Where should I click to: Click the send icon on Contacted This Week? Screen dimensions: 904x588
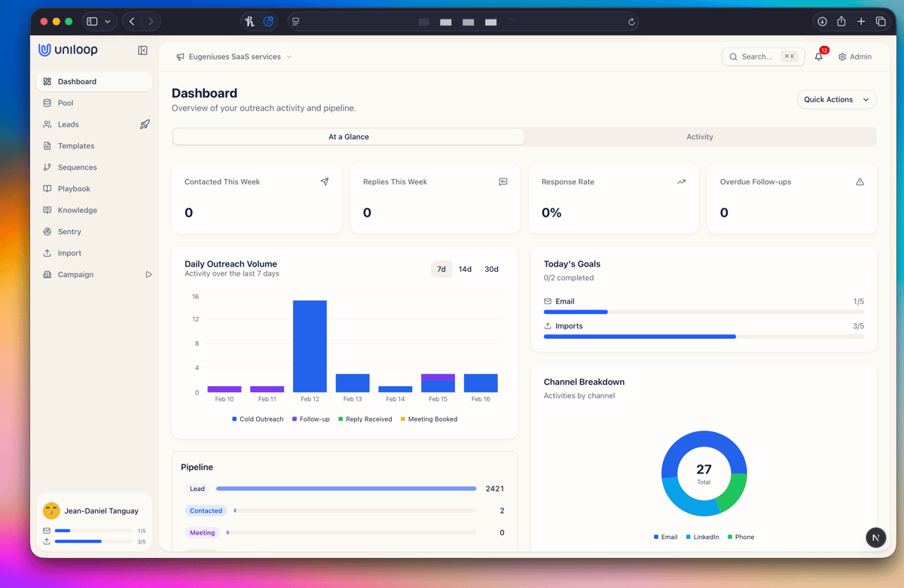point(325,181)
